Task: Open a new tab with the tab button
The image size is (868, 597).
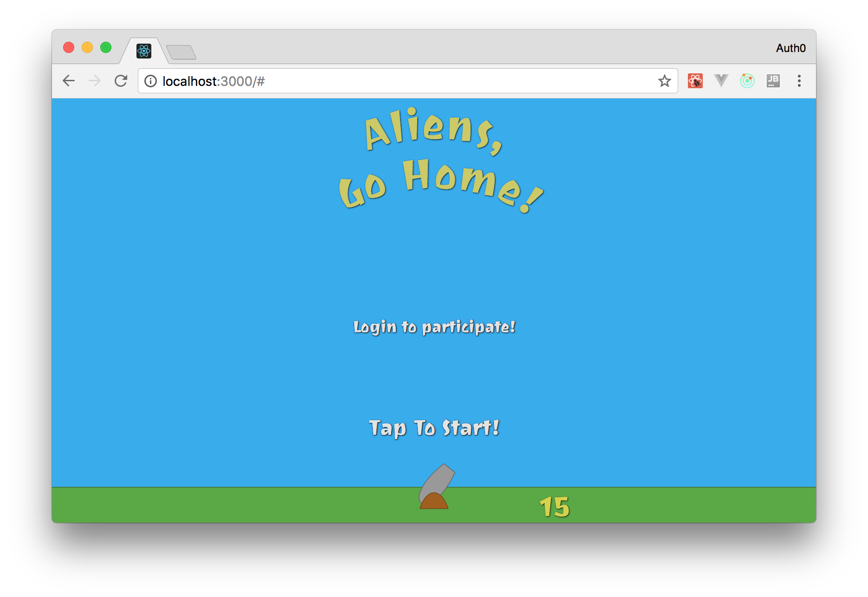Action: click(181, 52)
